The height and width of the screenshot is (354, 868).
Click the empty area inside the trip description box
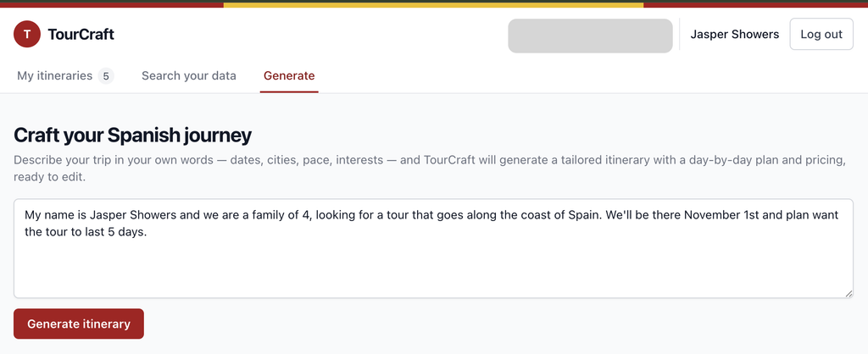(433, 268)
